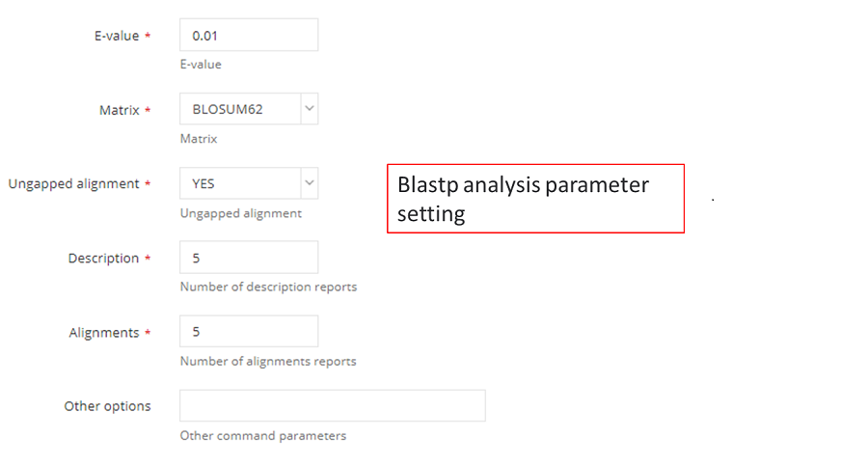
Task: Click the Other options field label
Action: coord(107,406)
